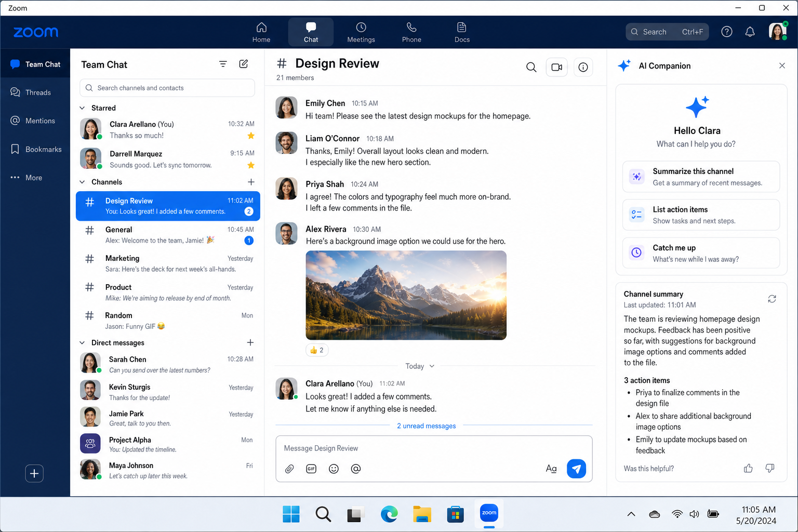Start a video meeting in Design Review

click(x=556, y=67)
